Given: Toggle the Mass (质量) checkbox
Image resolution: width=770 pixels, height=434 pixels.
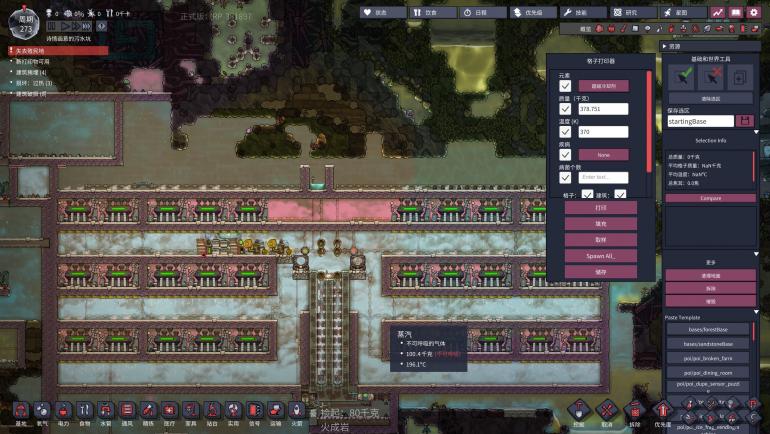Looking at the screenshot, I should (x=565, y=108).
